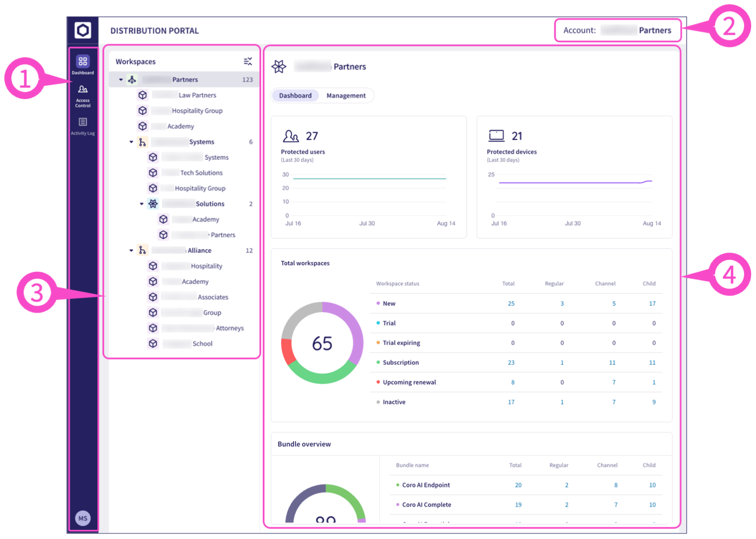
Task: Open Coro AI Endpoint total 20
Action: click(518, 485)
